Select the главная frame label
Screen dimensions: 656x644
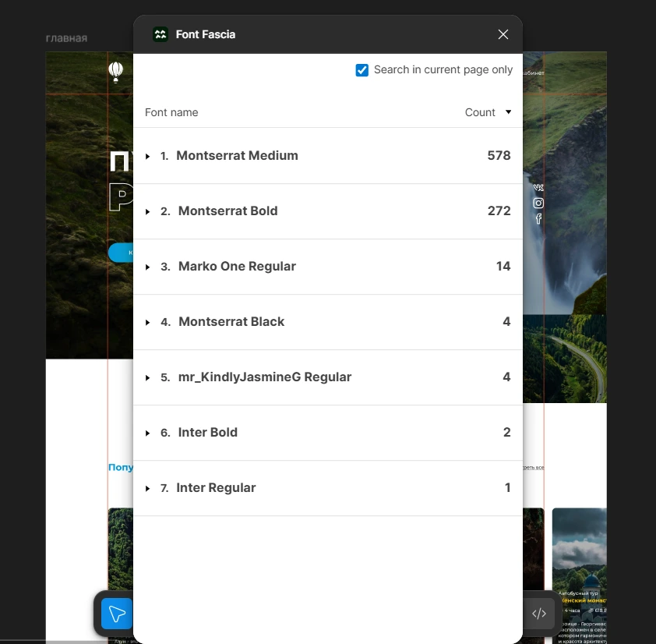tap(66, 38)
